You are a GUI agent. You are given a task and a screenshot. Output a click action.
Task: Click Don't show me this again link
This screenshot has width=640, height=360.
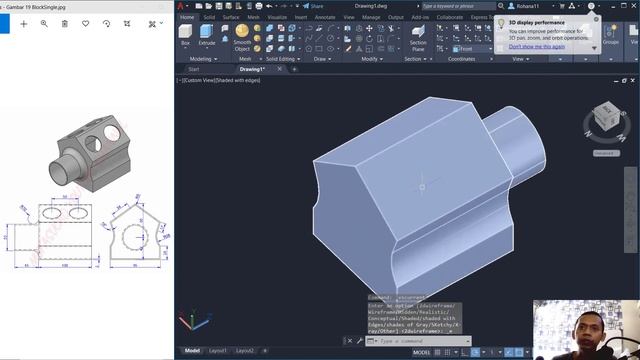(537, 47)
